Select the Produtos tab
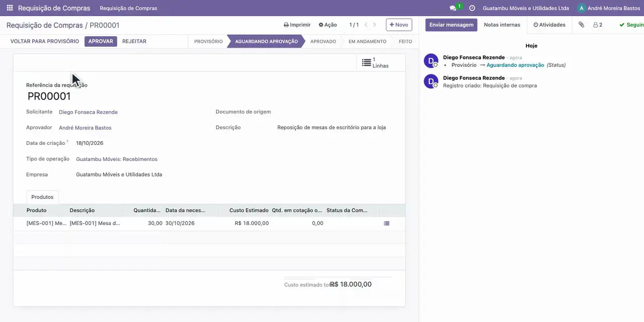Screen dimensions: 644x322 [42, 197]
